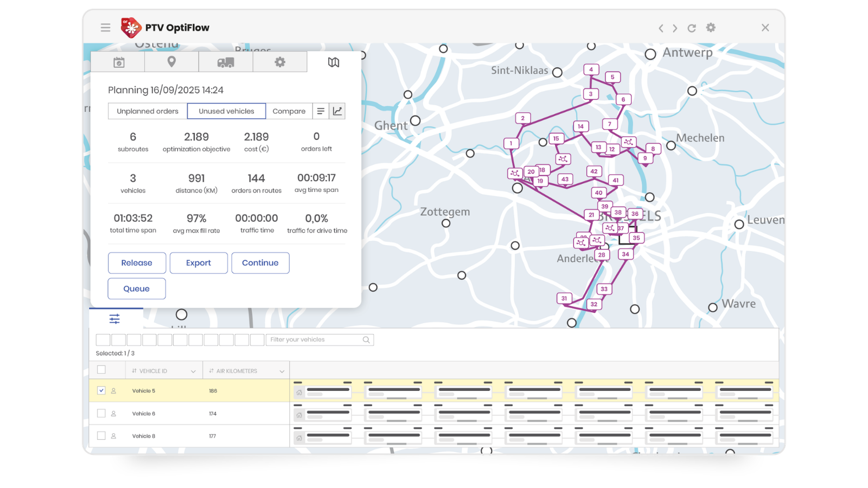Open the Compare view

point(289,111)
